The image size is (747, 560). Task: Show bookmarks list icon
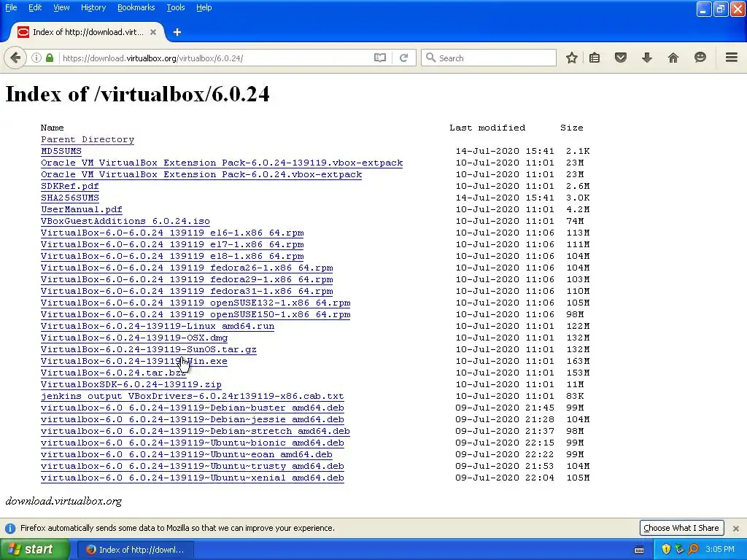[x=595, y=58]
